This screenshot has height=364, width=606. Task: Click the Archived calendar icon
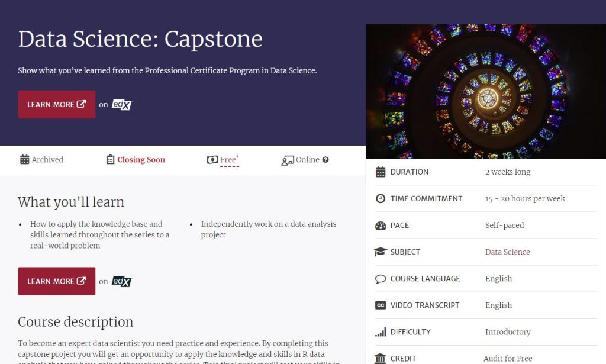click(x=24, y=160)
